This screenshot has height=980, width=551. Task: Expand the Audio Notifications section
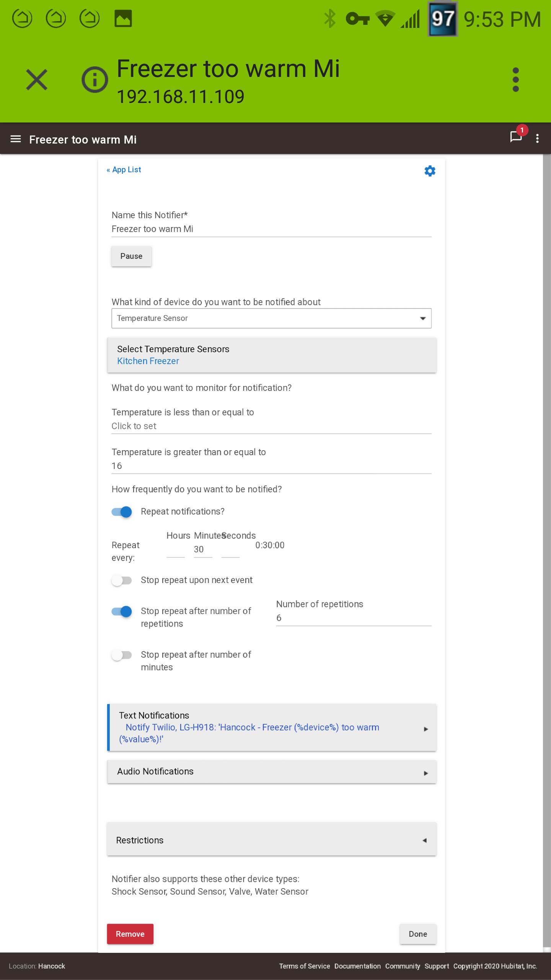(272, 771)
